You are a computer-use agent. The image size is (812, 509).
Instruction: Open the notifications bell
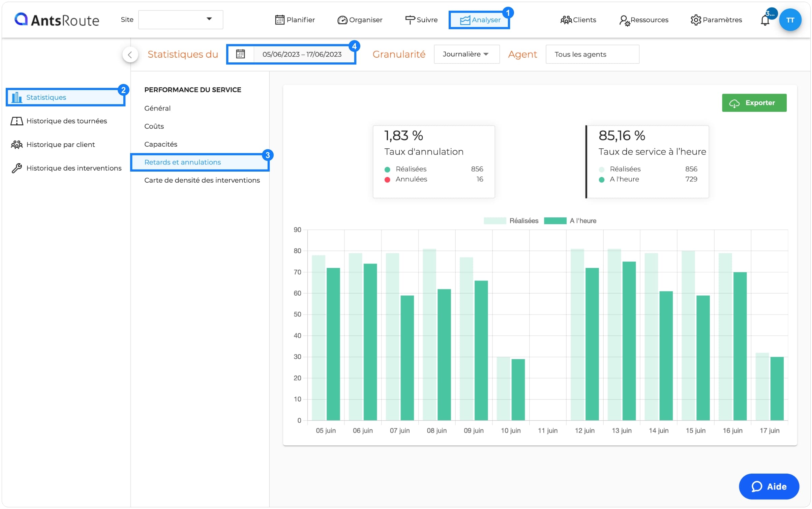tap(765, 20)
